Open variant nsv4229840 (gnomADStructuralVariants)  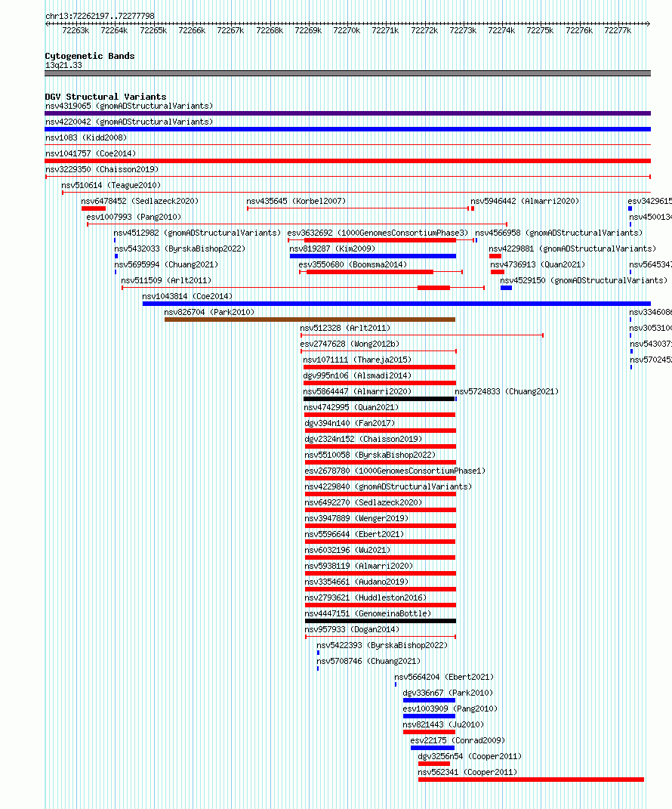388,487
